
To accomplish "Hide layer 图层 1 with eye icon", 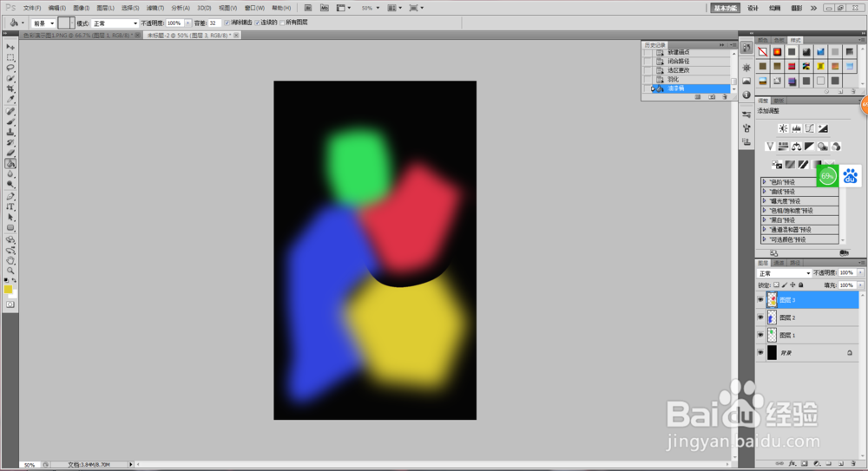I will [x=760, y=336].
